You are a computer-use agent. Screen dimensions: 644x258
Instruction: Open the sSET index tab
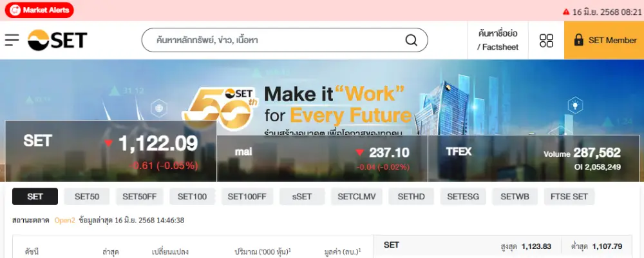click(302, 196)
